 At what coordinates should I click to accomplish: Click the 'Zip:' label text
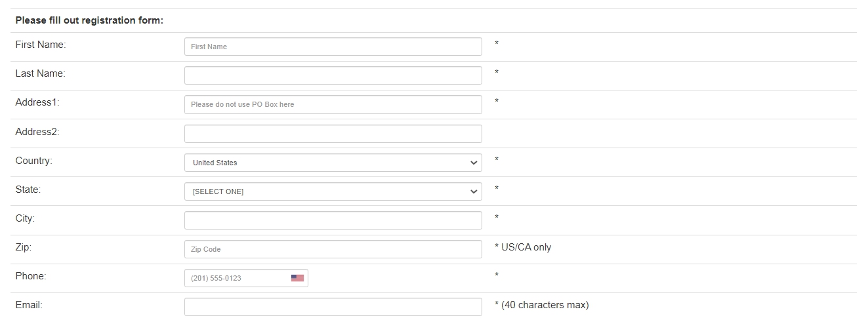pyautogui.click(x=24, y=247)
